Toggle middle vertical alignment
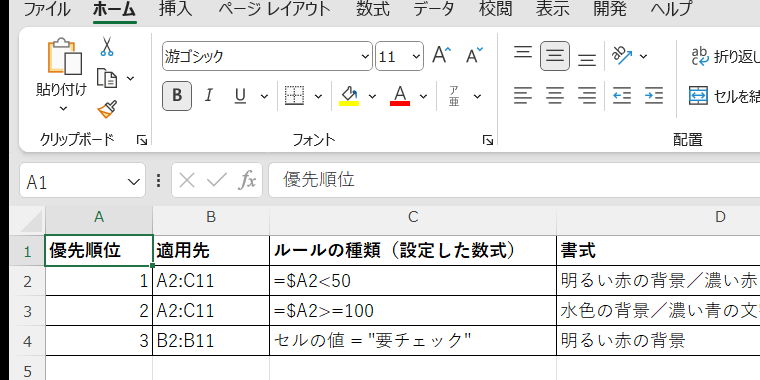760x380 pixels. point(555,56)
